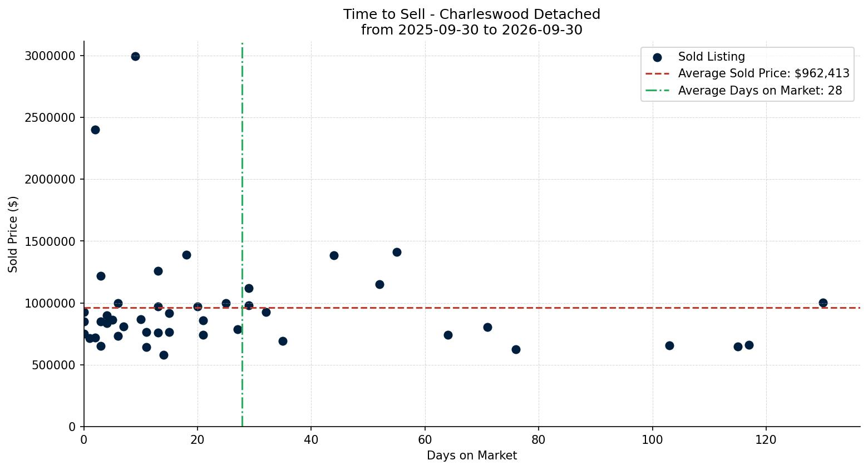Click the data point at 55 days
Image resolution: width=868 pixels, height=470 pixels.
click(x=397, y=252)
